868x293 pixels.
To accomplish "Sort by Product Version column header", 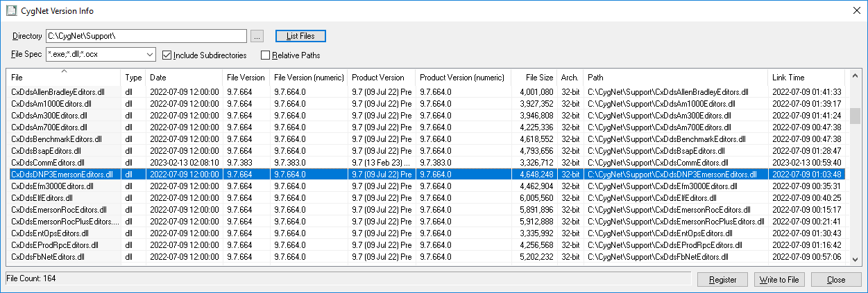I will tap(382, 78).
